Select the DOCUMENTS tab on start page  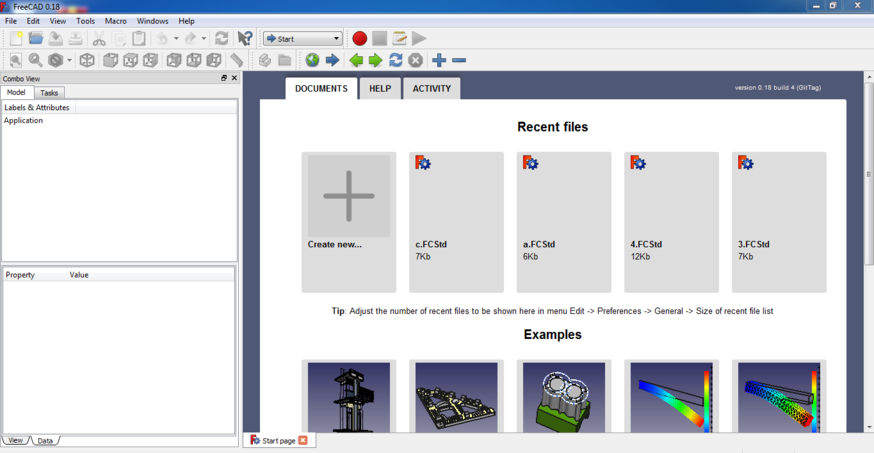coord(321,89)
